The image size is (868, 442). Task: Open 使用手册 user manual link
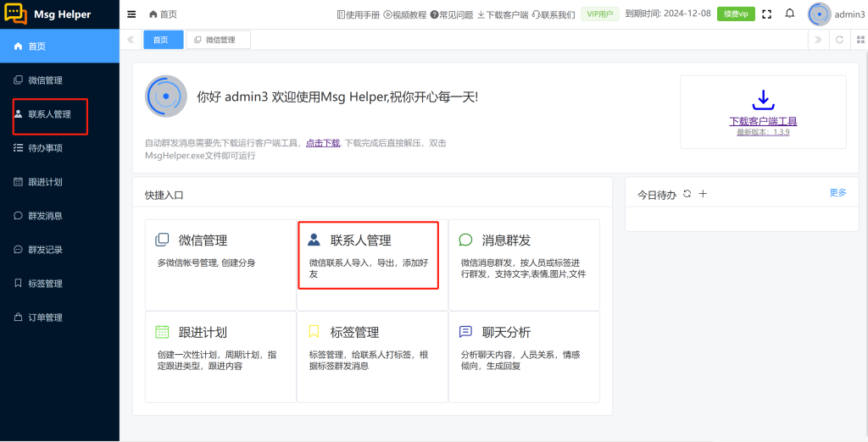(359, 15)
